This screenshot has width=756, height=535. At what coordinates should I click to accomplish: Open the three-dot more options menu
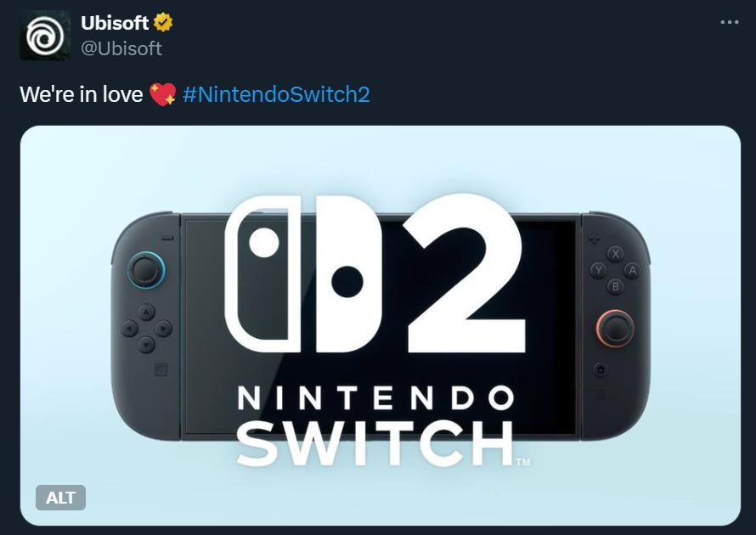(x=729, y=23)
